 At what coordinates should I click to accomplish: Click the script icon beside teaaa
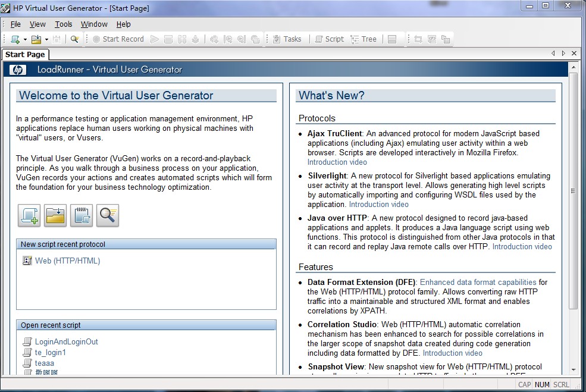(x=27, y=363)
